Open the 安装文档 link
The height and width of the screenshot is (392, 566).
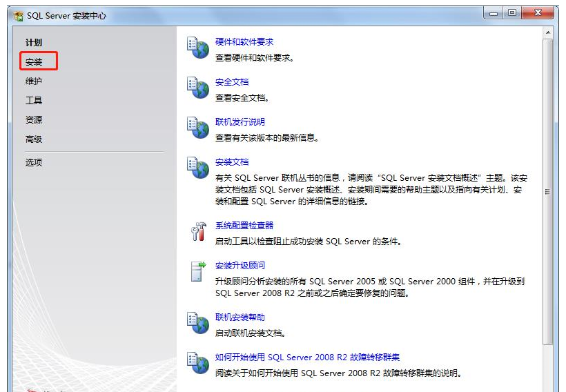232,162
